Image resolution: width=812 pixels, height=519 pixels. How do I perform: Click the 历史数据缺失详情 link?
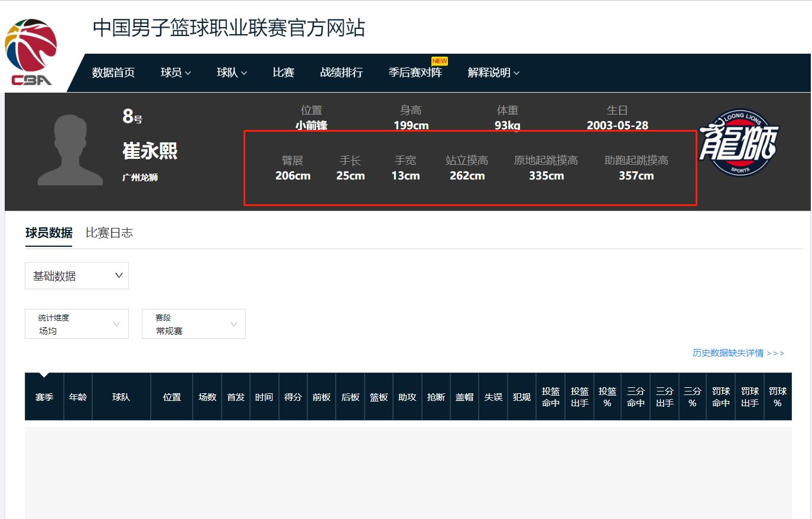click(738, 353)
